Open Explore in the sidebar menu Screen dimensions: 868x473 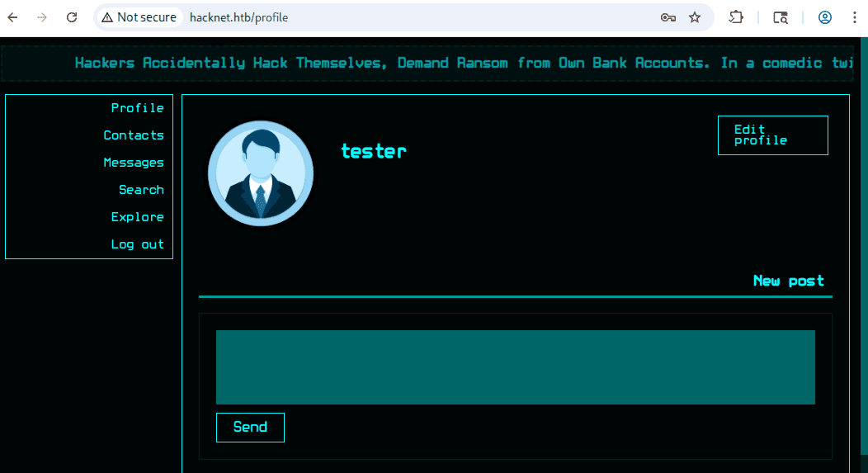click(137, 217)
